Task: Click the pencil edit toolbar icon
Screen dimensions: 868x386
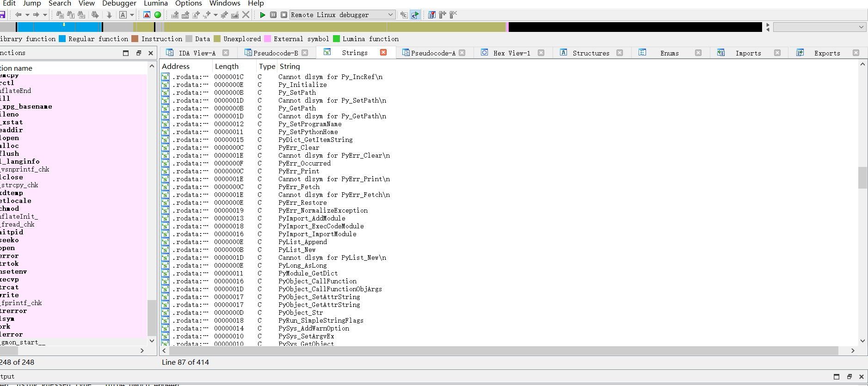Action: pos(235,15)
